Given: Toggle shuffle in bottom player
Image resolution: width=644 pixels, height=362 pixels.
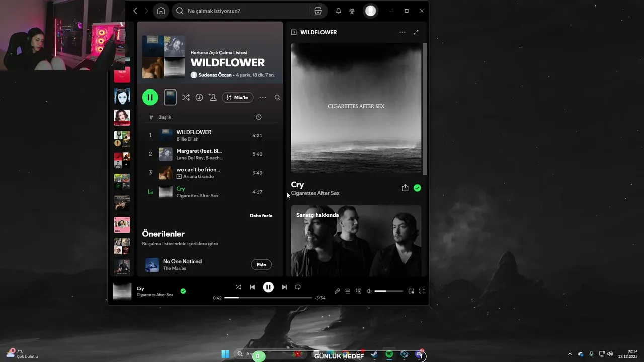Looking at the screenshot, I should pos(238,287).
